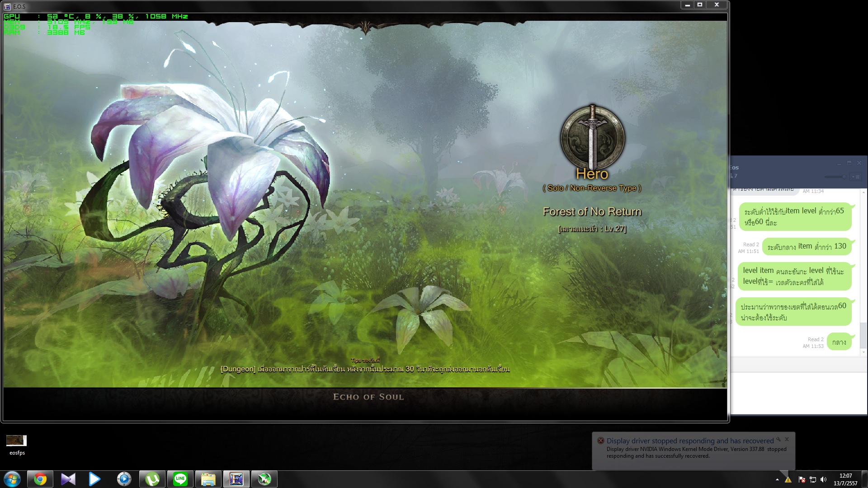Click the LINE chat message input area
This screenshot has width=868, height=488.
tap(798, 392)
